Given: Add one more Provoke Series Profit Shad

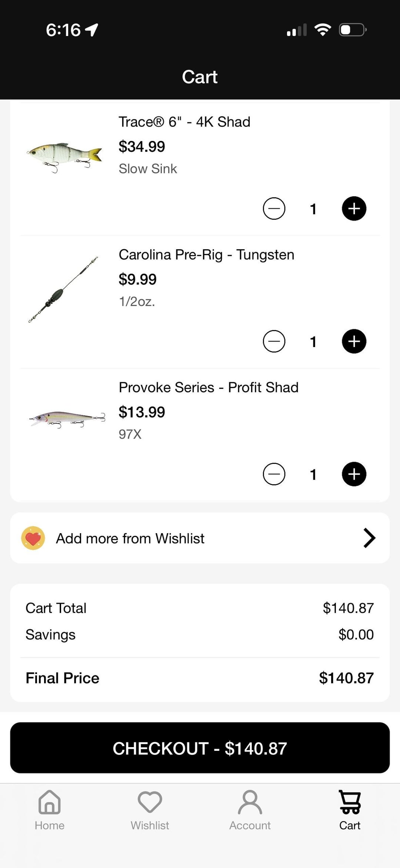Looking at the screenshot, I should 354,474.
